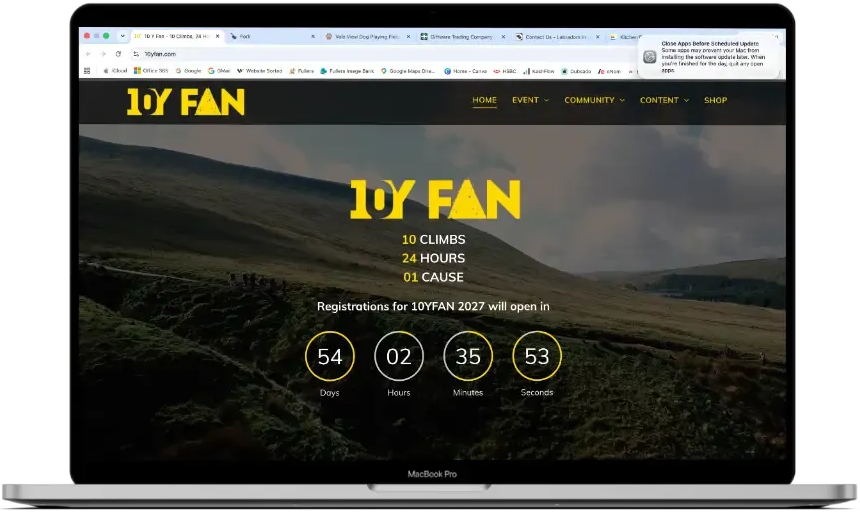Go to the HOME nav item
The height and width of the screenshot is (512, 860).
tap(484, 100)
